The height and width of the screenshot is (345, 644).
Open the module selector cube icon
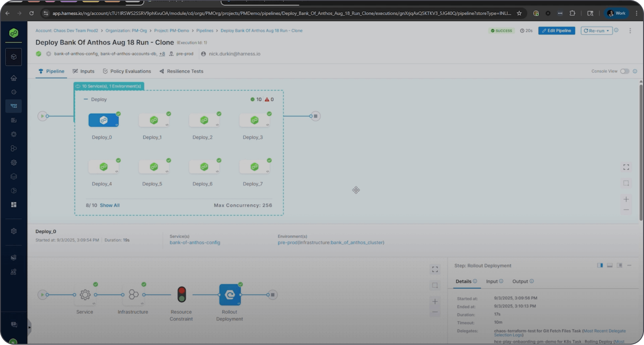click(x=14, y=57)
